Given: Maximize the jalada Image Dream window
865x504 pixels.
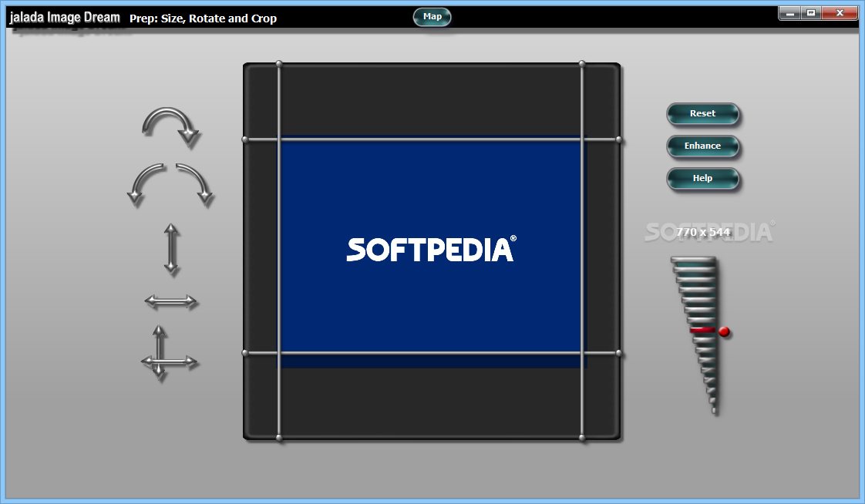Looking at the screenshot, I should tap(811, 12).
